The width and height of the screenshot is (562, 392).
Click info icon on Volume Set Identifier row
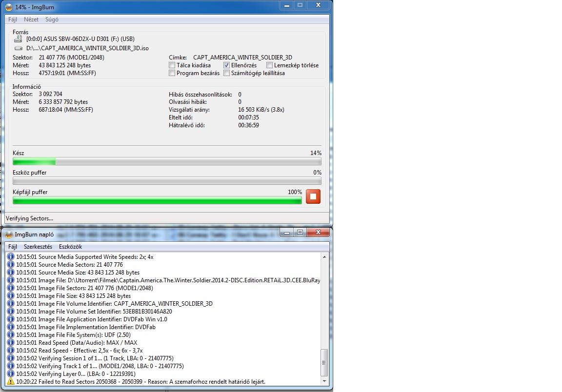click(x=10, y=312)
